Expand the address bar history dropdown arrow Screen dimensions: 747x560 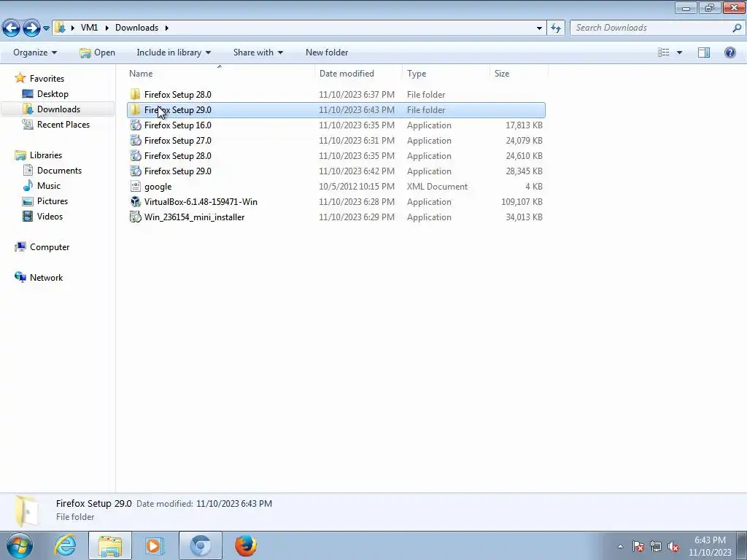(x=539, y=28)
